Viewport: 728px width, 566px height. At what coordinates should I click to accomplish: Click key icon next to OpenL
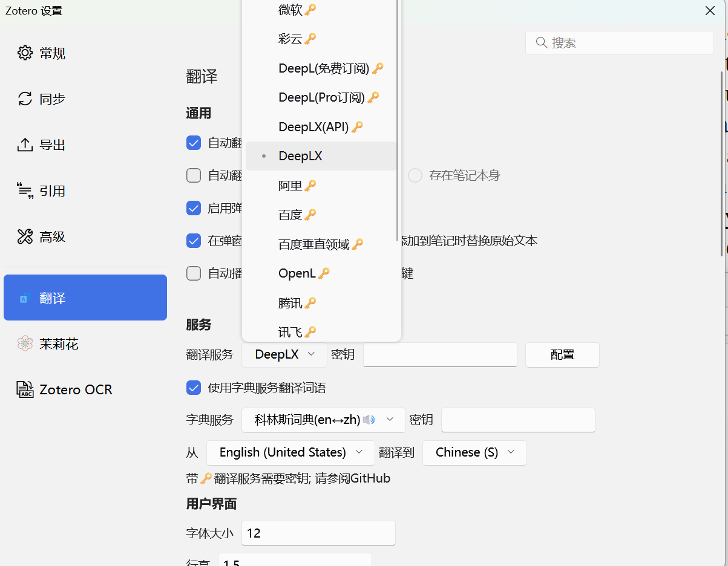coord(324,273)
